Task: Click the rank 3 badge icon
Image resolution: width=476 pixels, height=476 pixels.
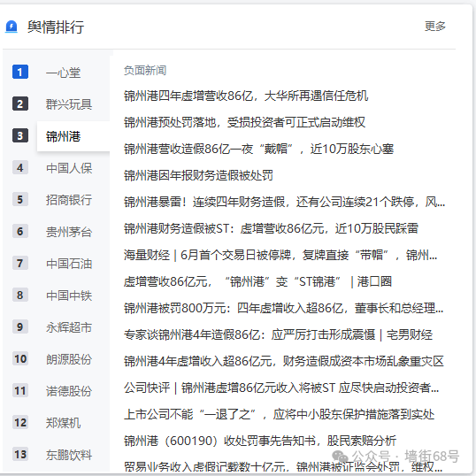Action: (x=20, y=135)
